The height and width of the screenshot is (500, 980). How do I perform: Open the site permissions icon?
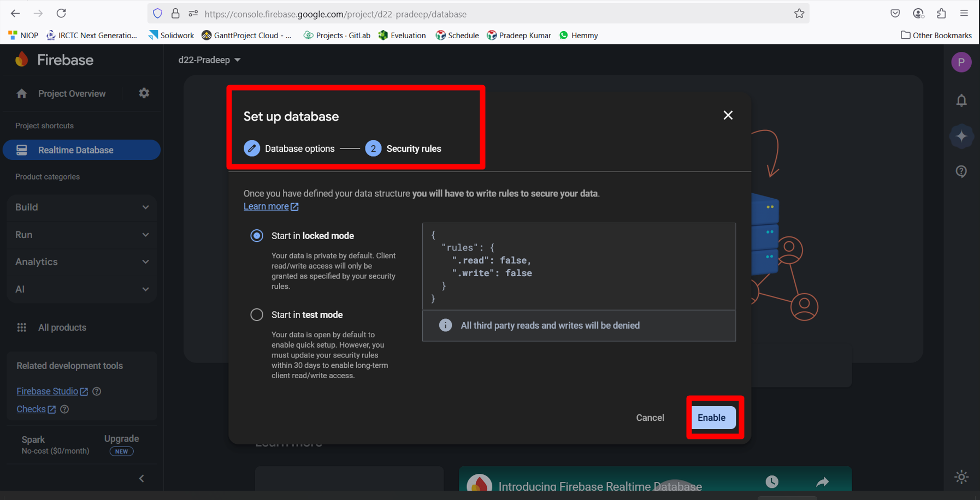pyautogui.click(x=193, y=14)
